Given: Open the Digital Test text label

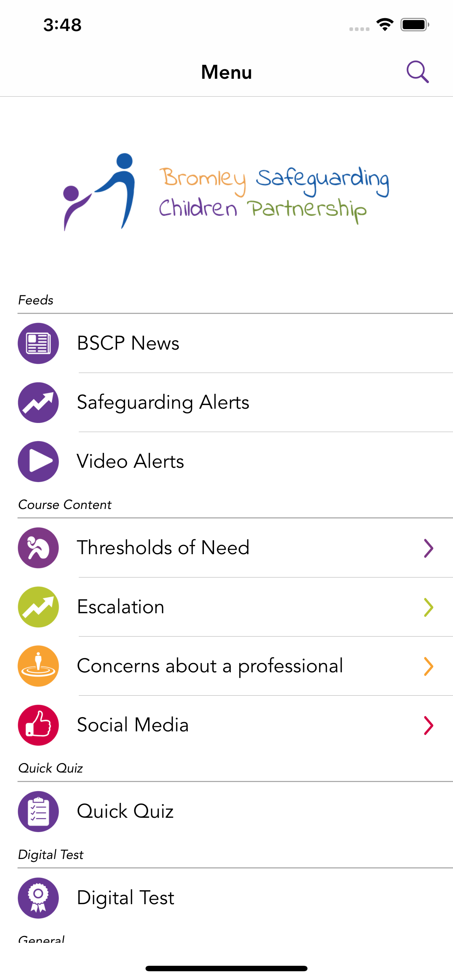Looking at the screenshot, I should [125, 898].
